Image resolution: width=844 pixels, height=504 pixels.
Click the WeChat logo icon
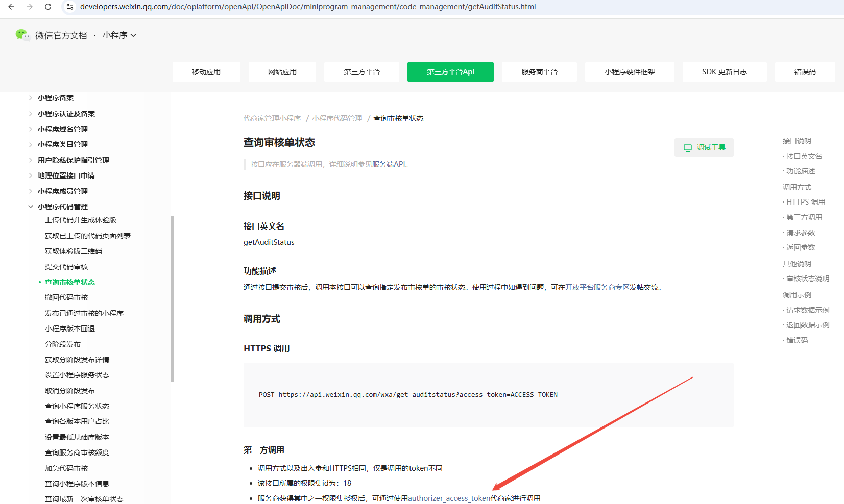22,35
